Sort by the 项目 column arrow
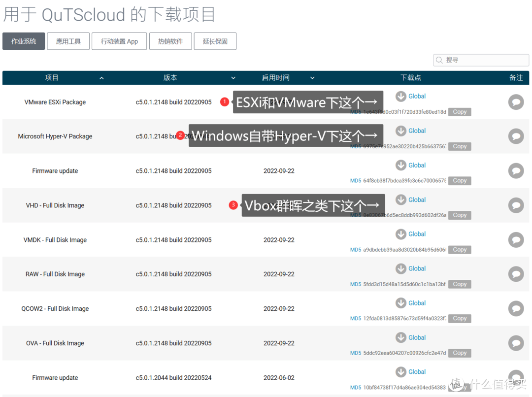 (x=101, y=78)
